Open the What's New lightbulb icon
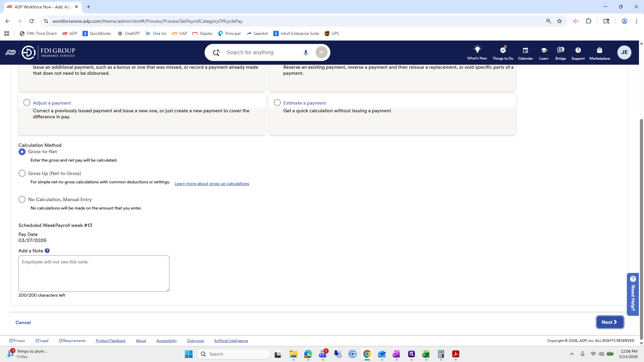 point(477,50)
